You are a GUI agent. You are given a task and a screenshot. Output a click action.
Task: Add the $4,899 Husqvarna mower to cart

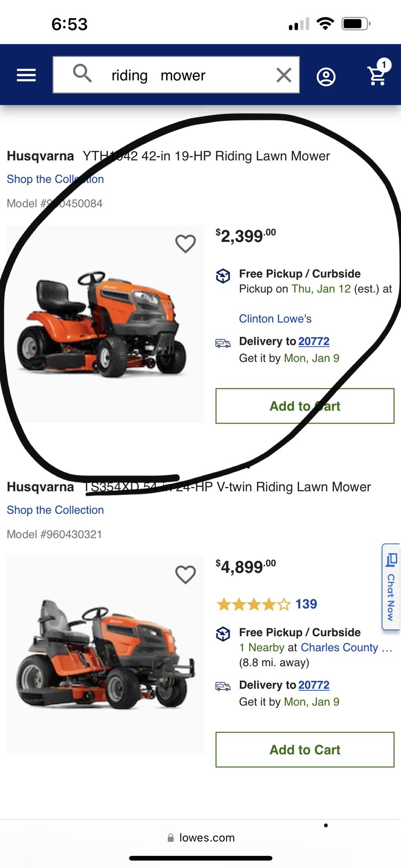click(305, 750)
